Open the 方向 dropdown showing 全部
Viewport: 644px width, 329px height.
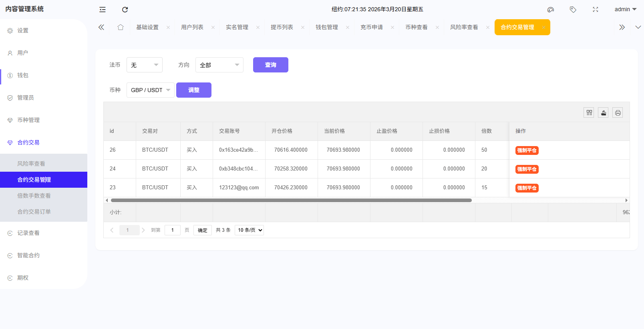pos(219,65)
